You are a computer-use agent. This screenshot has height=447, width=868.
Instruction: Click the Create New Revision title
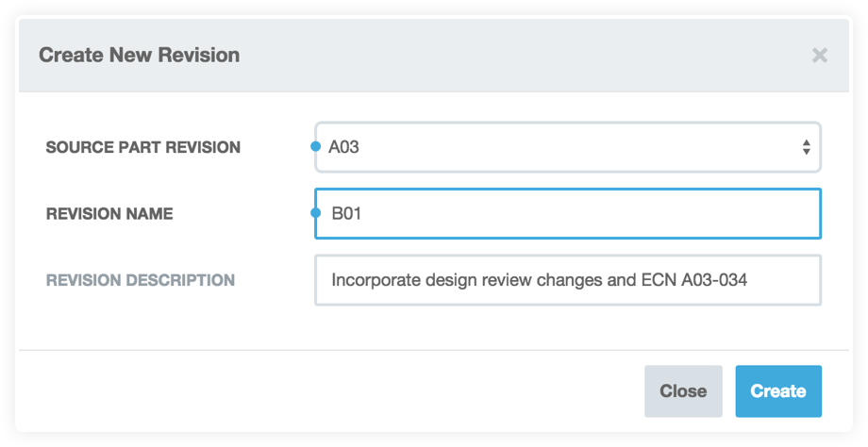(x=140, y=55)
